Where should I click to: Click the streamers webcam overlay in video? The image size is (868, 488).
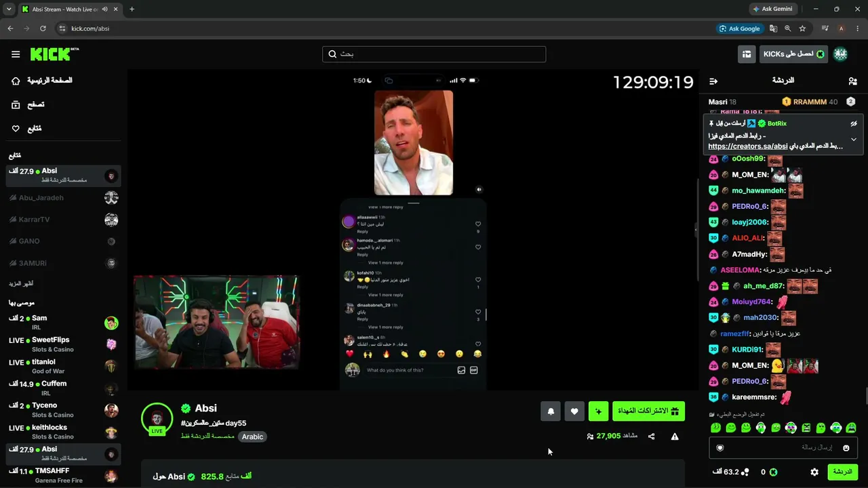pyautogui.click(x=216, y=322)
